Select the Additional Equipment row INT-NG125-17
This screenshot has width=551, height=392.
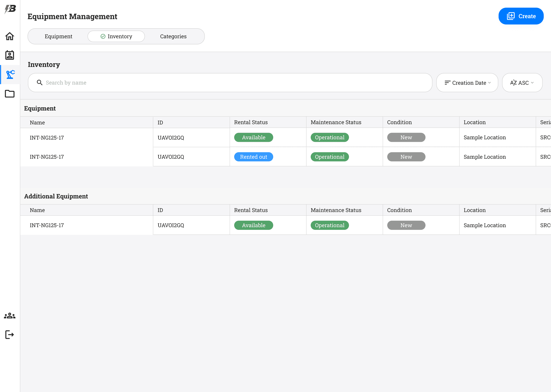point(47,225)
